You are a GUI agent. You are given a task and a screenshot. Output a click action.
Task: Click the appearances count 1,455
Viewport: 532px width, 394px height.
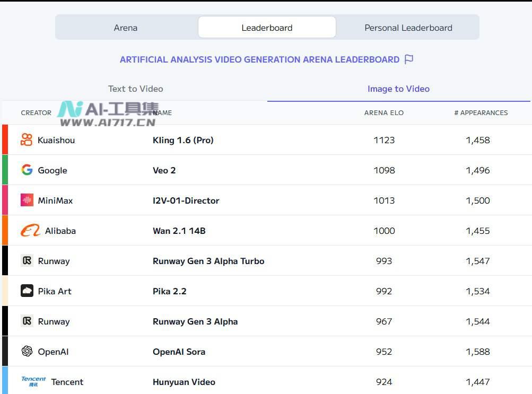[478, 231]
